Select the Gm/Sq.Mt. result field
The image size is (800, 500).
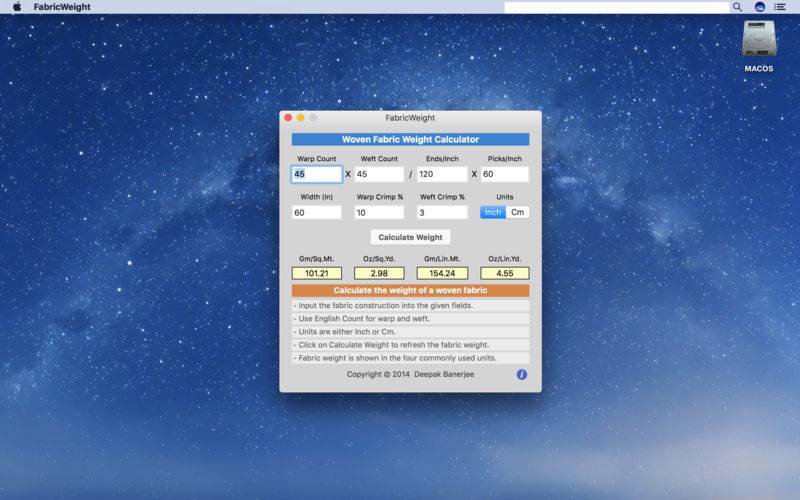click(x=316, y=273)
